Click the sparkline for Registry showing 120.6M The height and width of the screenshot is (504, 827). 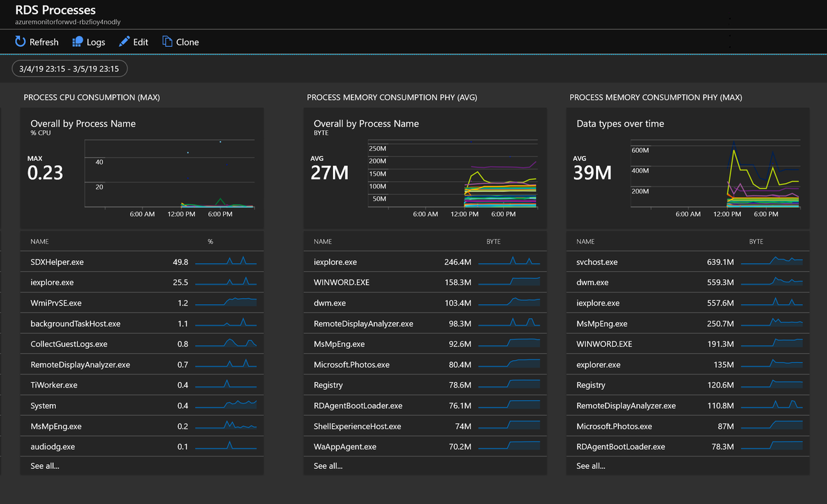coord(772,384)
